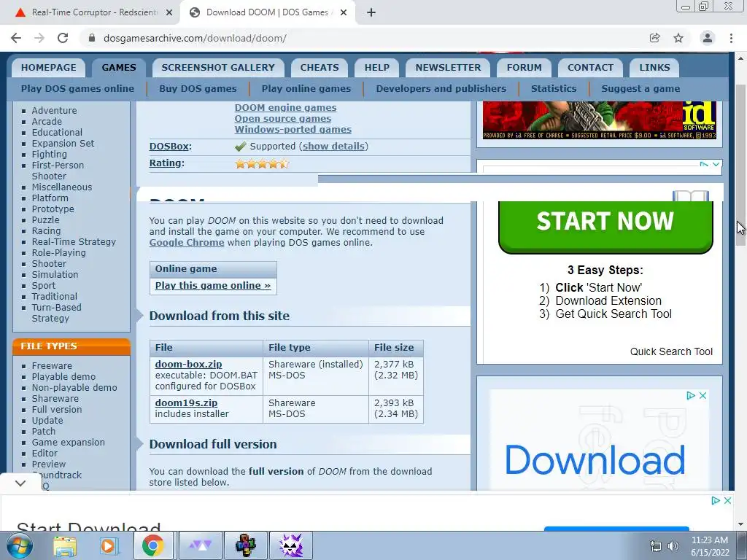The width and height of the screenshot is (747, 560).
Task: Open the Chrome three-dot menu
Action: (x=731, y=38)
